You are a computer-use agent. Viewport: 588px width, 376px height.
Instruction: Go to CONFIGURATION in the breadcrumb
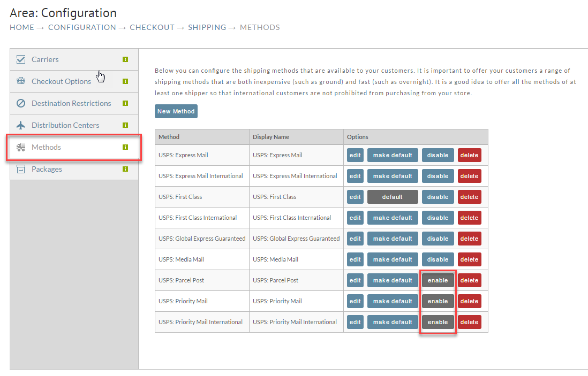tap(82, 27)
